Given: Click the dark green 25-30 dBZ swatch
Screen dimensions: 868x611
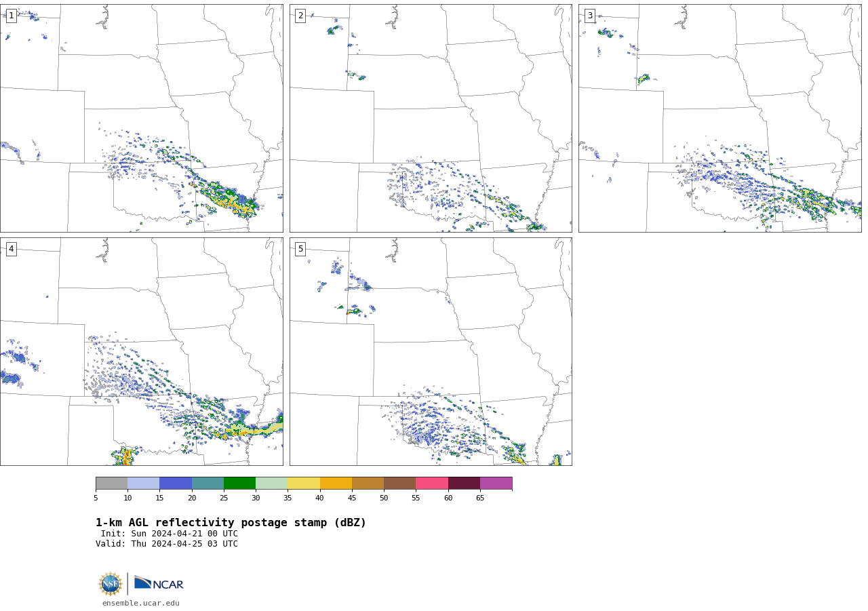Looking at the screenshot, I should (x=239, y=484).
